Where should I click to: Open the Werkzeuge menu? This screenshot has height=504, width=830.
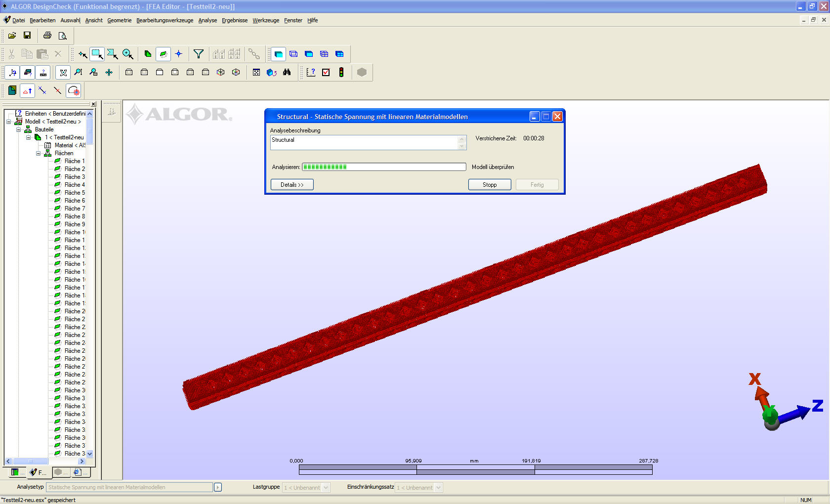pos(266,20)
